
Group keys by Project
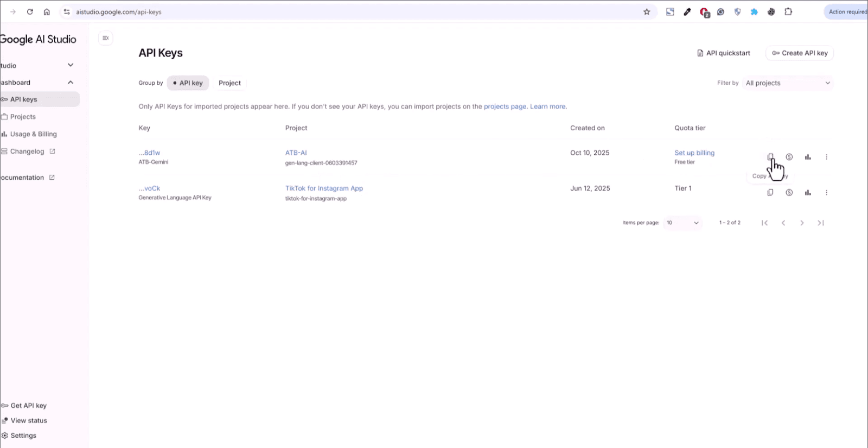(x=229, y=83)
